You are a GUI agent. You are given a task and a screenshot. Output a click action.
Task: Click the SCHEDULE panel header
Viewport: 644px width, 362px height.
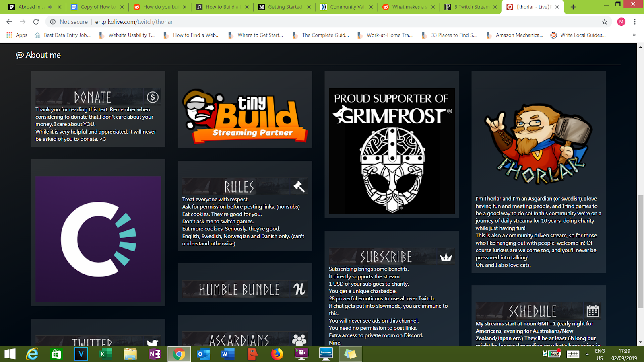(x=539, y=311)
